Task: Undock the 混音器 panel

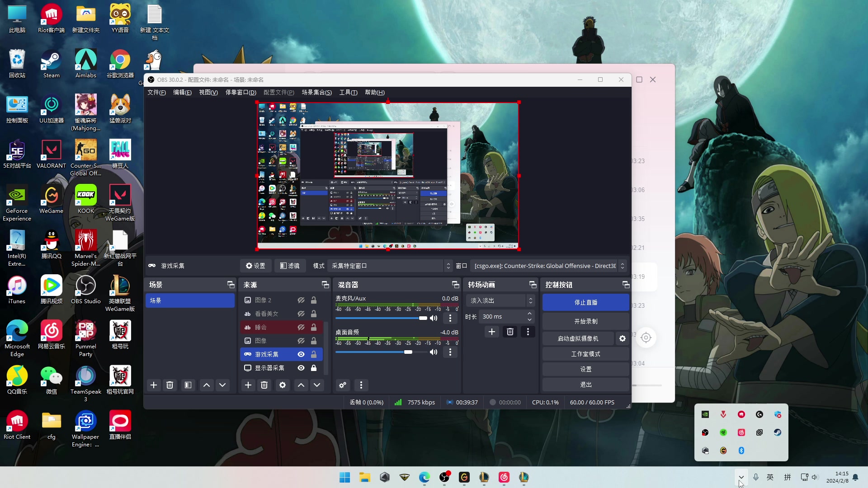Action: (455, 285)
